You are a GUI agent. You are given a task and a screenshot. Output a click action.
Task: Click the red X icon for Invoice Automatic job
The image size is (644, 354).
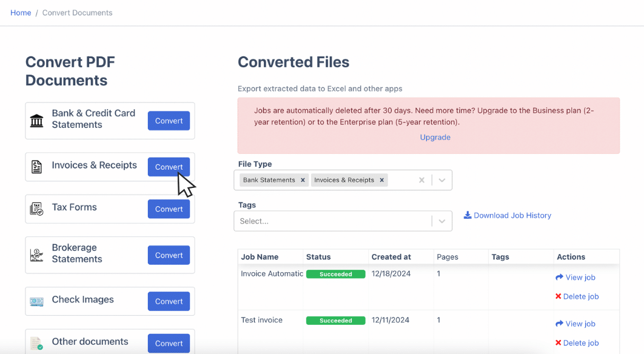(558, 296)
